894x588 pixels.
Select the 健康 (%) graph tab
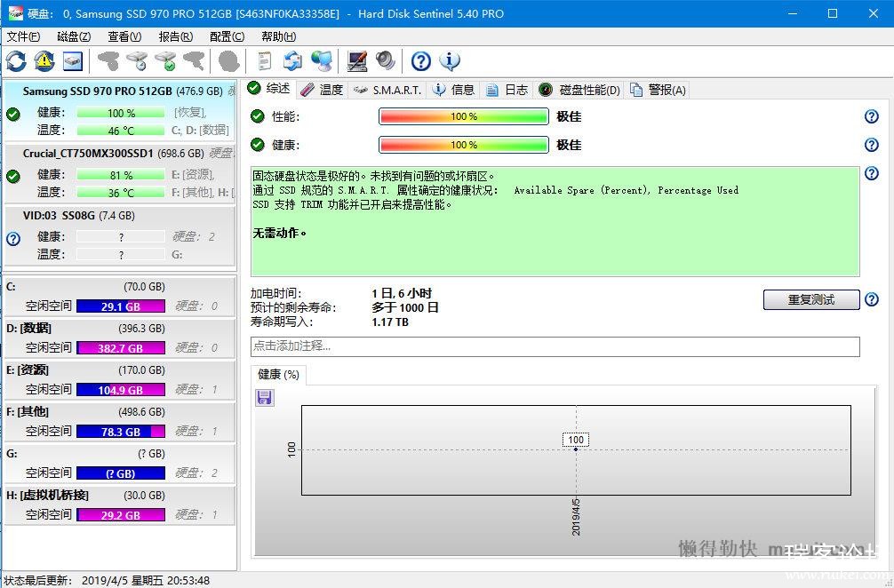[278, 374]
